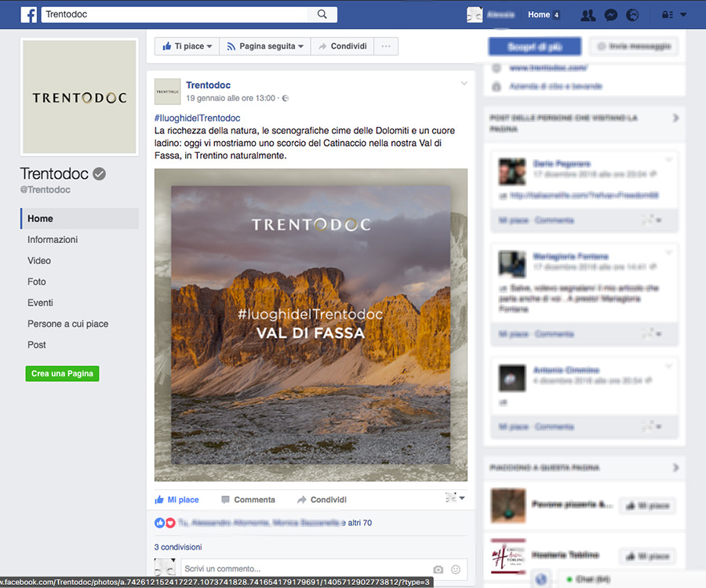This screenshot has height=588, width=706.
Task: Open the Messenger messages icon
Action: coord(611,15)
